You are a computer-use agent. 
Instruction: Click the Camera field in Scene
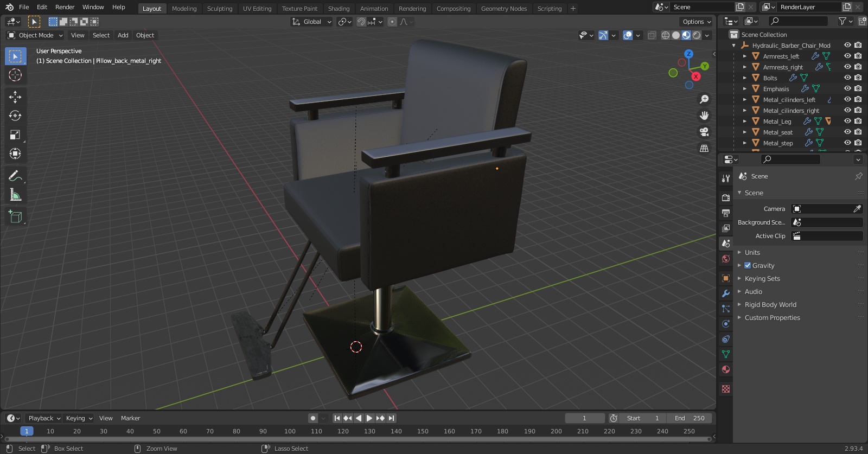pos(827,209)
